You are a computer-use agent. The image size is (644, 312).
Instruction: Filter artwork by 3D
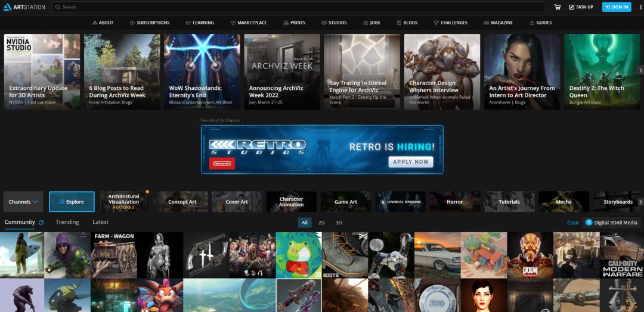[339, 223]
